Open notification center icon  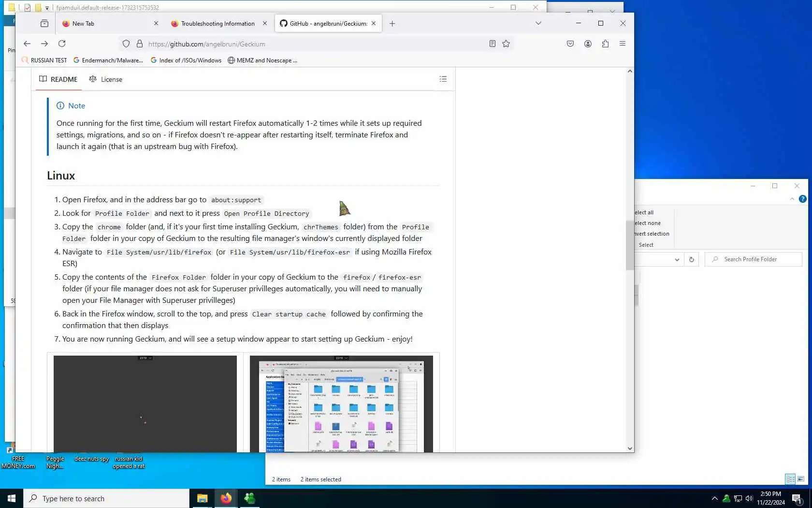tap(797, 499)
